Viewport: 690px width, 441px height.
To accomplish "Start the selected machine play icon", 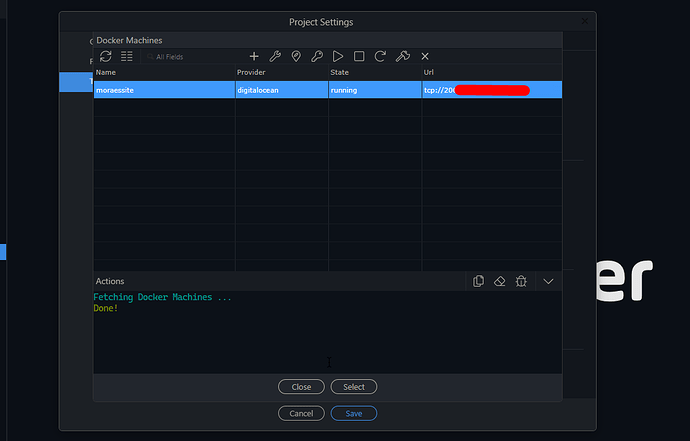I will coord(338,56).
